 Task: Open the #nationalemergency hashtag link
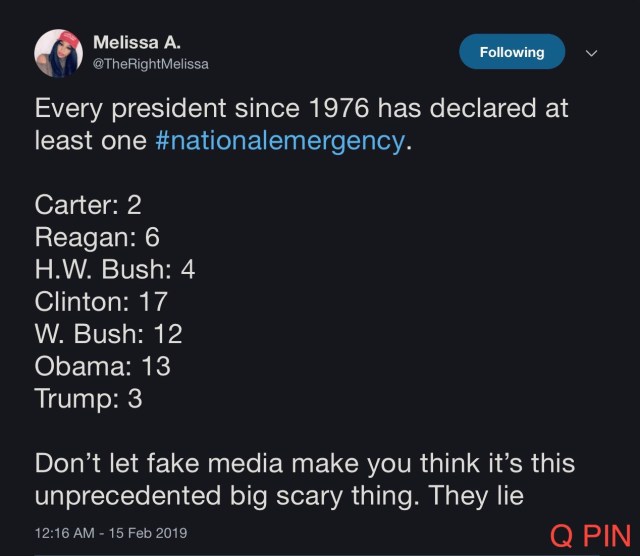pos(281,141)
